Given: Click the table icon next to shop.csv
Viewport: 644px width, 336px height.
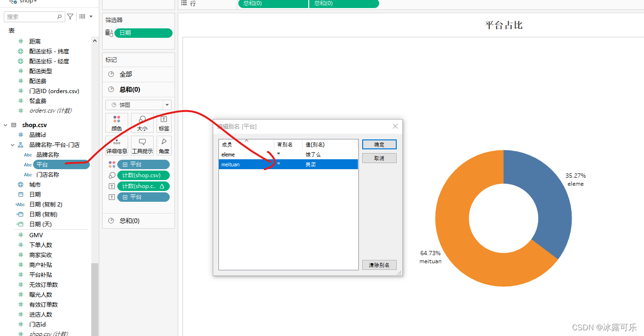Looking at the screenshot, I should tap(14, 125).
